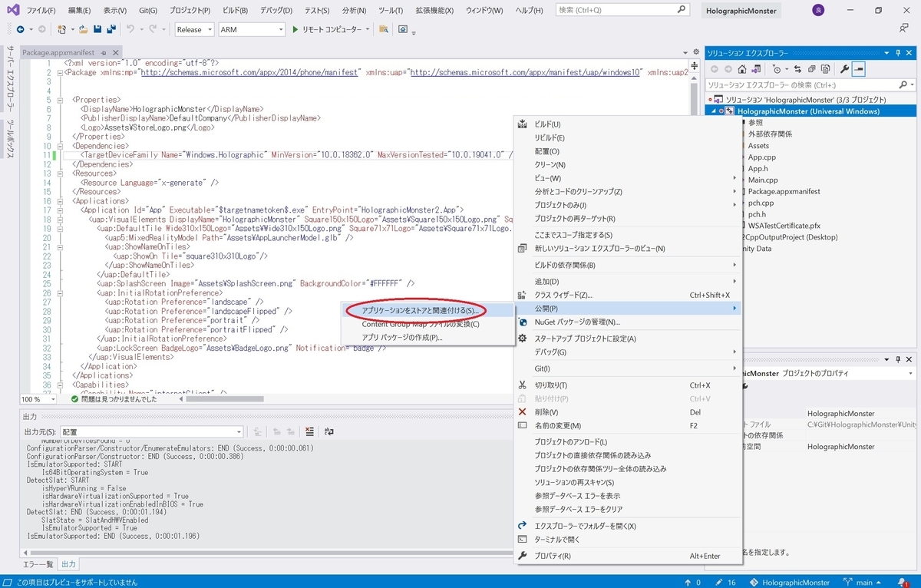Image resolution: width=921 pixels, height=588 pixels.
Task: Open the サーバー エクスプローラー side tab
Action: [10, 79]
